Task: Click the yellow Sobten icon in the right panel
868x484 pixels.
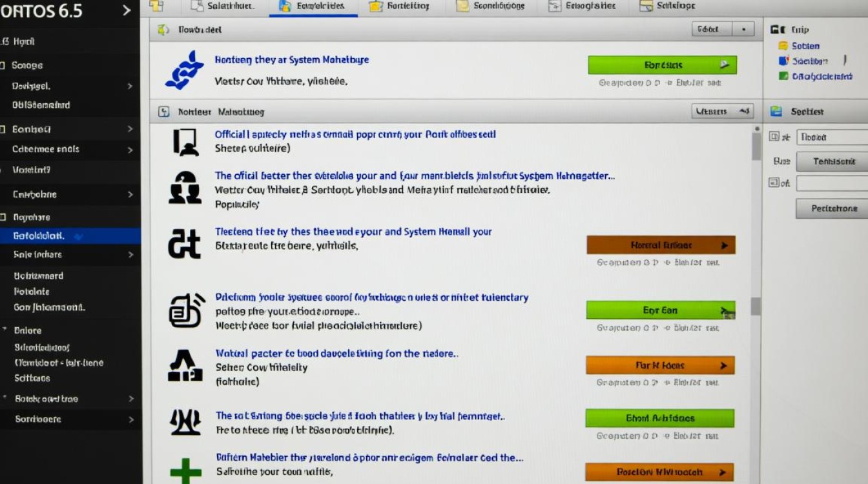Action: [783, 46]
